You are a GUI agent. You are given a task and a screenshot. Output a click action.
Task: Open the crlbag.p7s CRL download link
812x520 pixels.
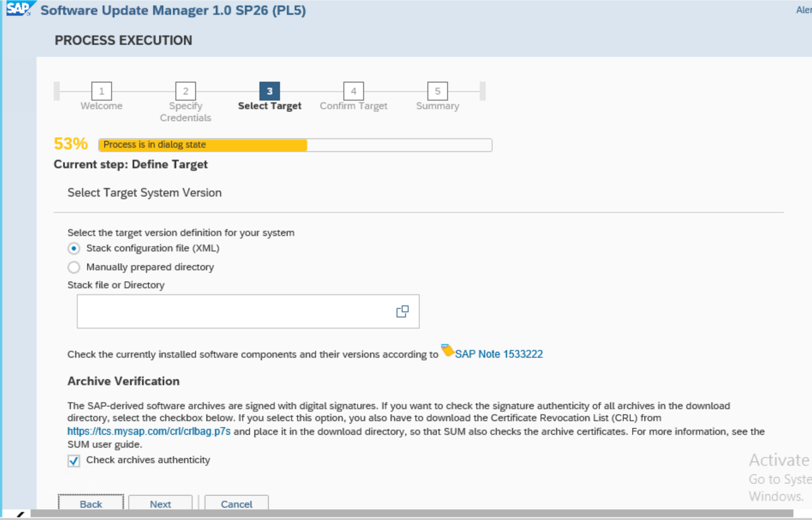(x=149, y=431)
